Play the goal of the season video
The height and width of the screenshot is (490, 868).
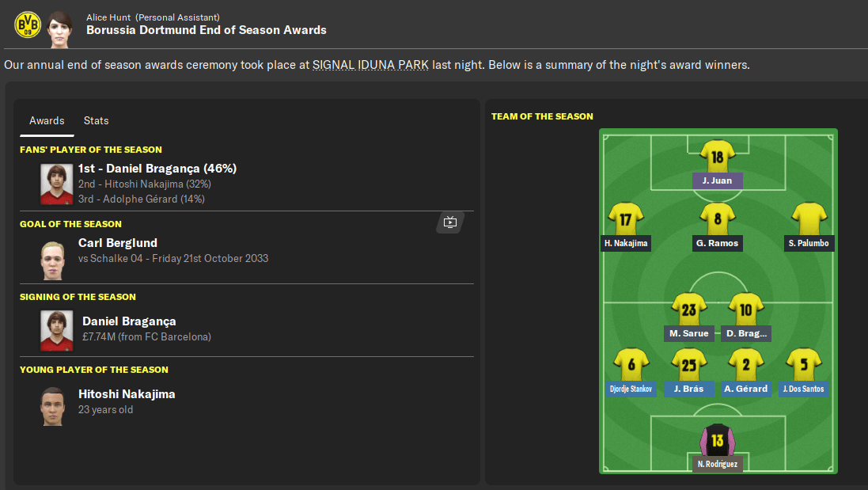point(449,222)
